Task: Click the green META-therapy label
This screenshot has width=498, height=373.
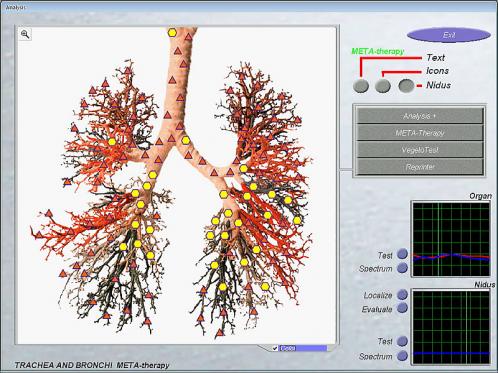Action: pos(378,51)
